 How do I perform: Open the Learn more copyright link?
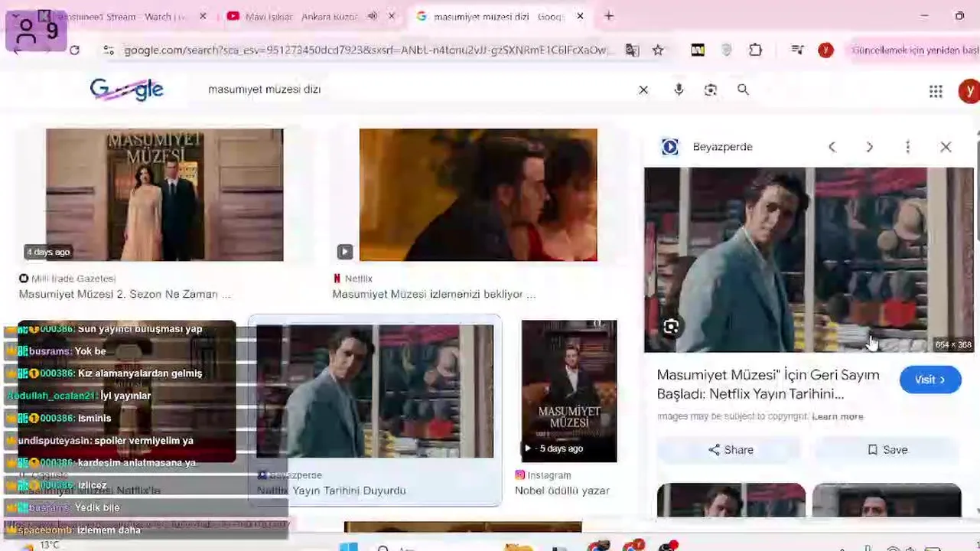click(x=838, y=416)
